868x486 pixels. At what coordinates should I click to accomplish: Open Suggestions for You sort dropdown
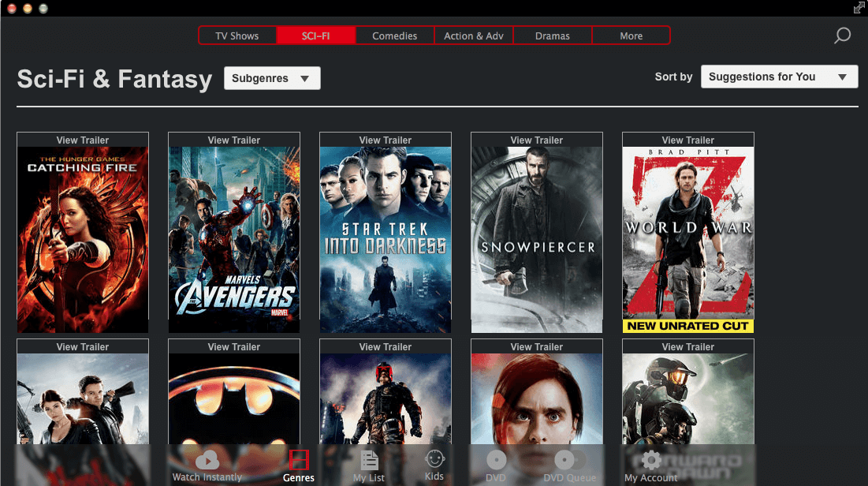(x=780, y=77)
